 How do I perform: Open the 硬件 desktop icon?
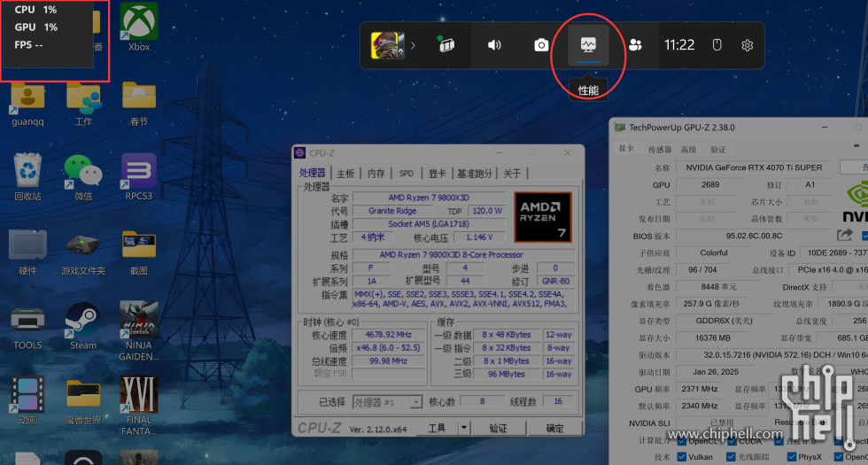tap(27, 252)
